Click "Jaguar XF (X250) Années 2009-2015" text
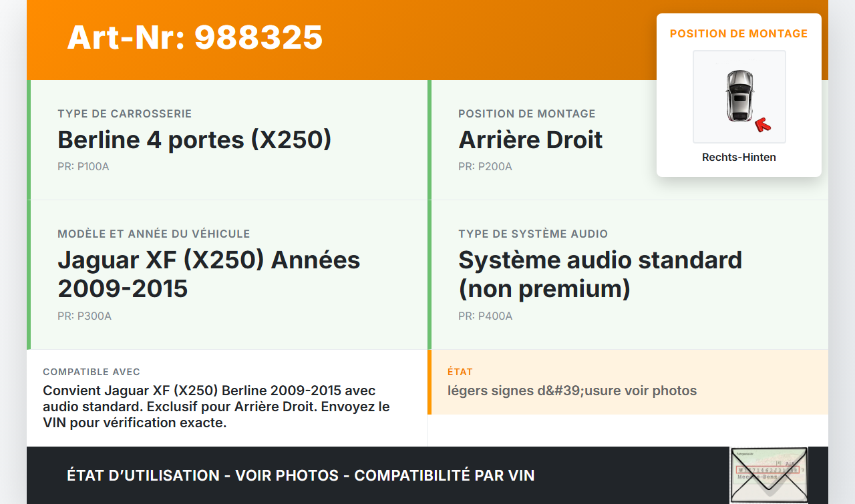Image resolution: width=855 pixels, height=504 pixels. [209, 274]
